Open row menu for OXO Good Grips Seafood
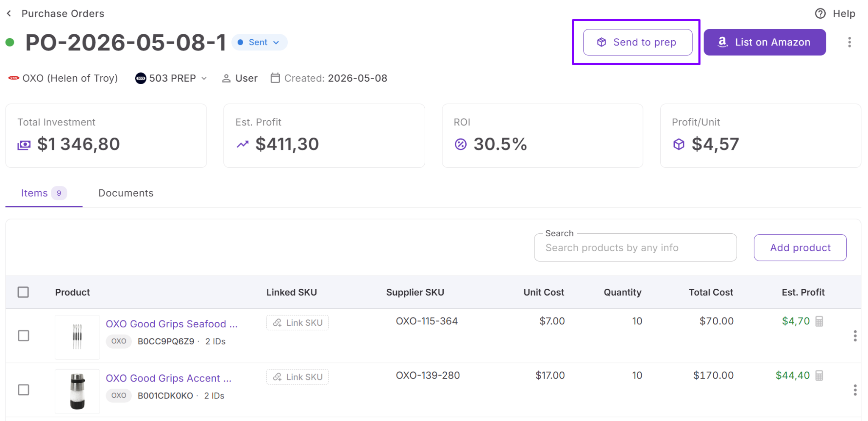Viewport: 868px width, 421px height. click(855, 336)
